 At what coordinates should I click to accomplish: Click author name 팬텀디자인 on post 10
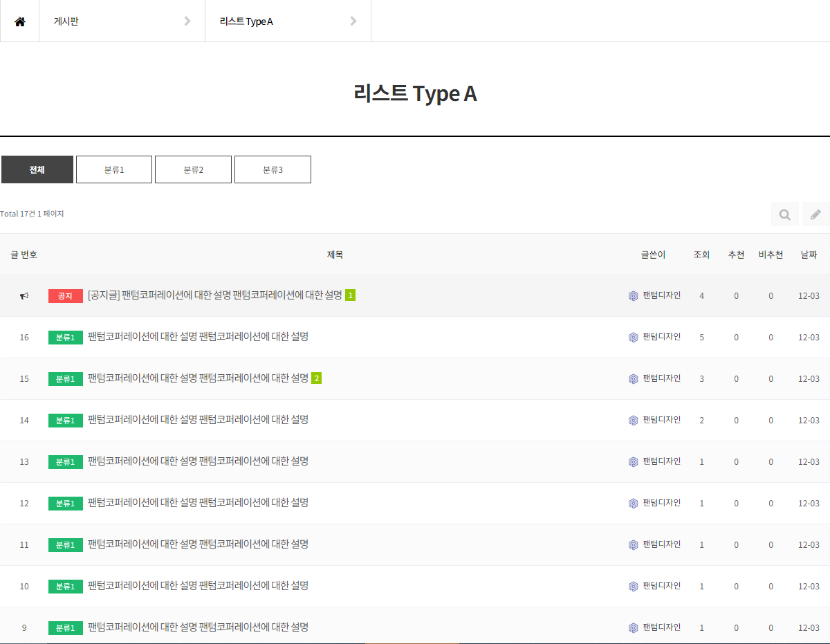pyautogui.click(x=661, y=586)
